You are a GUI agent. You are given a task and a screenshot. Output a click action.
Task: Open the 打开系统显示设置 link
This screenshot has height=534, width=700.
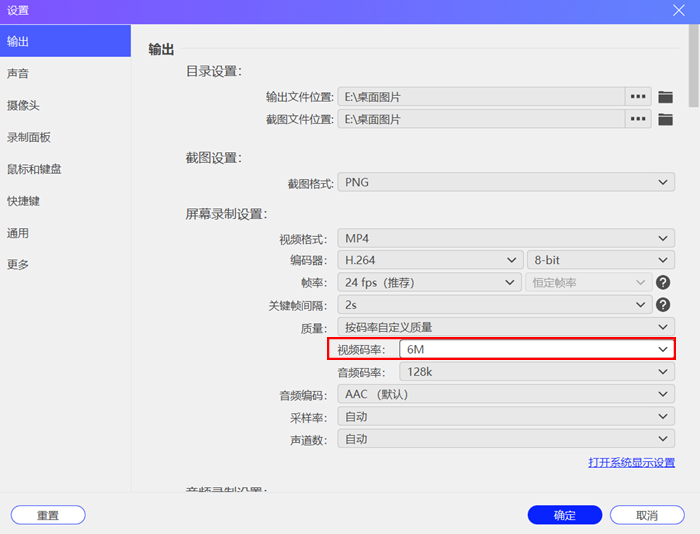(x=631, y=463)
